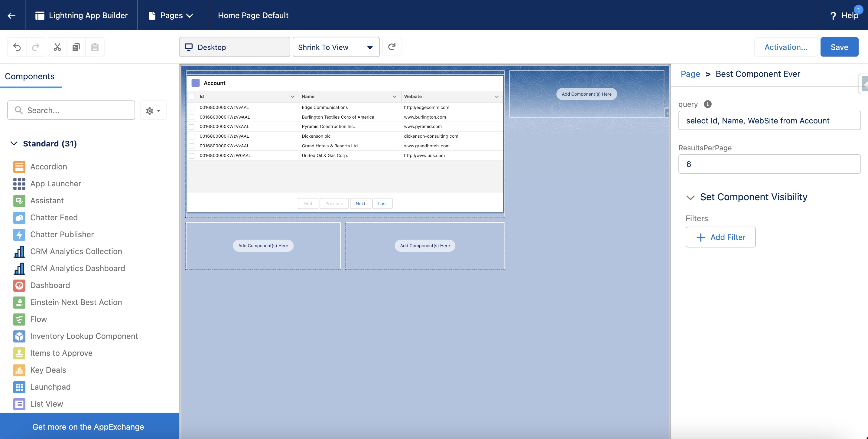Check the Pyramid Construction Inc. row checkbox
The image size is (868, 439).
(x=192, y=126)
